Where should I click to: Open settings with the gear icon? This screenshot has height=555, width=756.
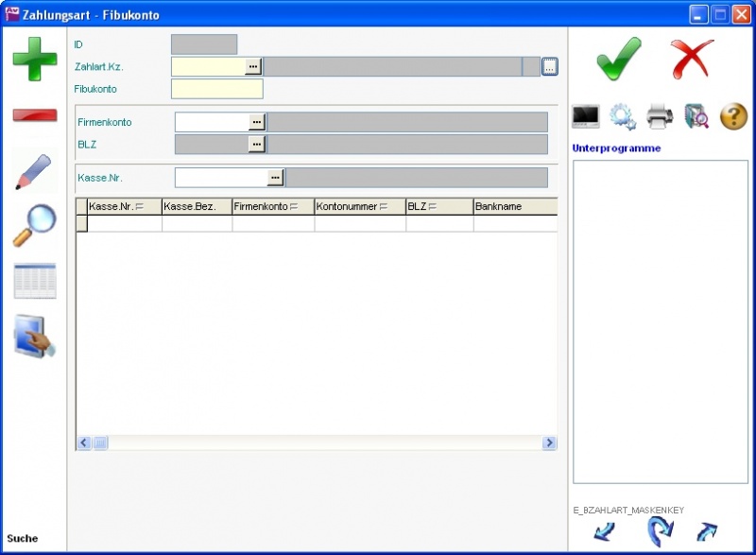623,116
